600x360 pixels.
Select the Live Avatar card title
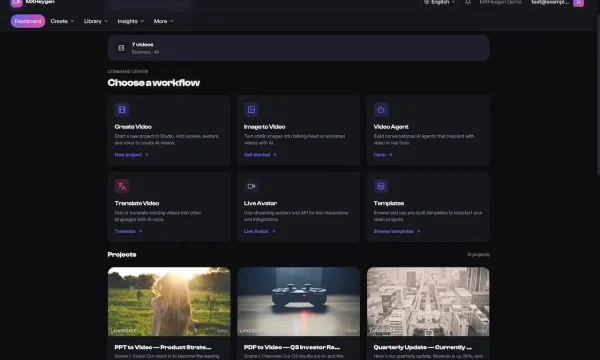(260, 203)
